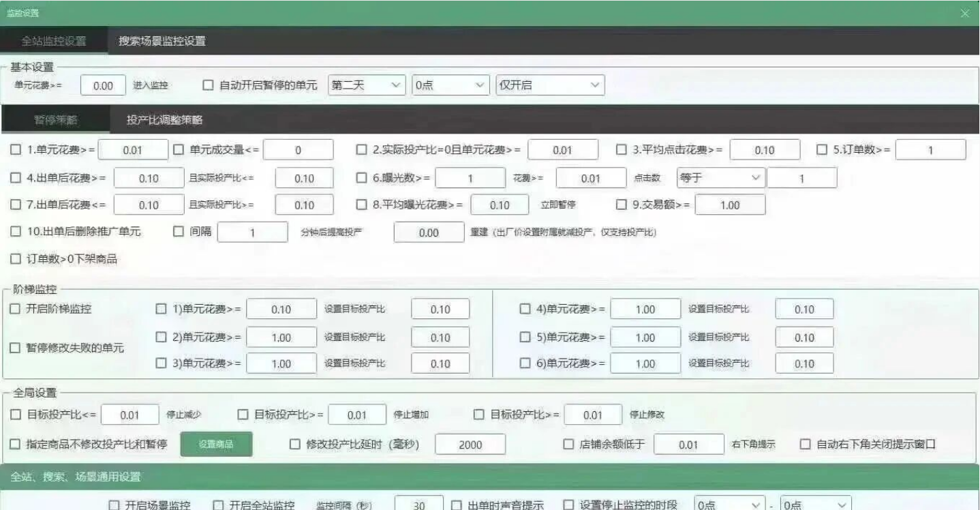Enable 10.出单后删除推广单元 option
This screenshot has height=510, width=980.
point(16,232)
